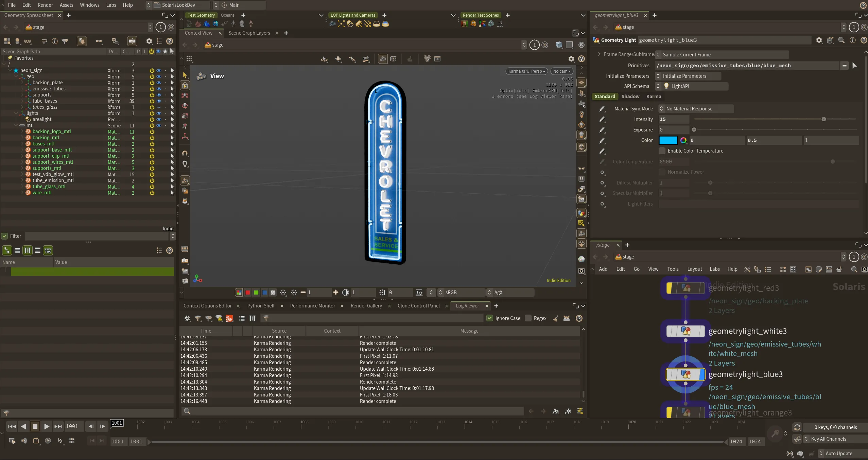Toggle visibility eye for backing_plate
Image resolution: width=868 pixels, height=460 pixels.
pyautogui.click(x=159, y=83)
